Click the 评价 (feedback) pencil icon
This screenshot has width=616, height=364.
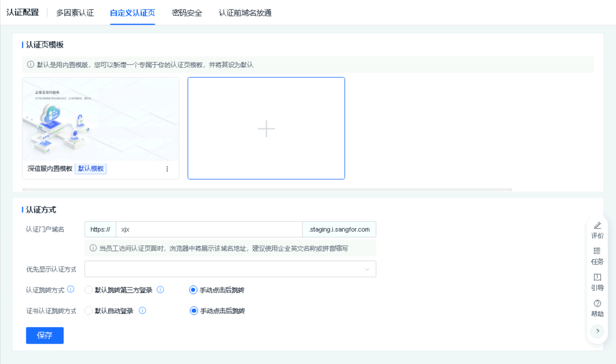pyautogui.click(x=597, y=226)
